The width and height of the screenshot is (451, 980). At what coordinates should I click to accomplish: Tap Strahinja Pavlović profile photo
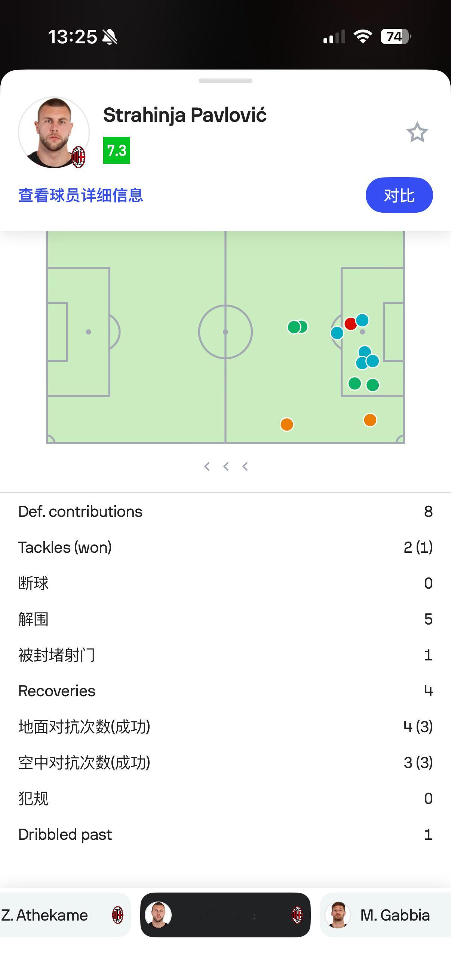pos(53,132)
